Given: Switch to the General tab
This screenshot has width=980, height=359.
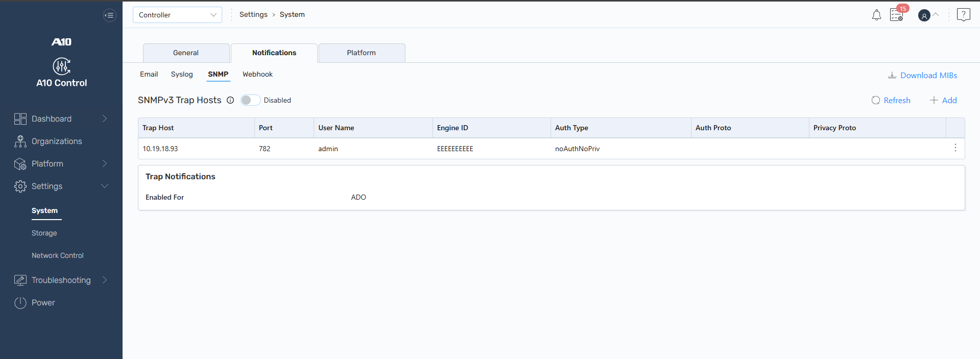Looking at the screenshot, I should 186,53.
